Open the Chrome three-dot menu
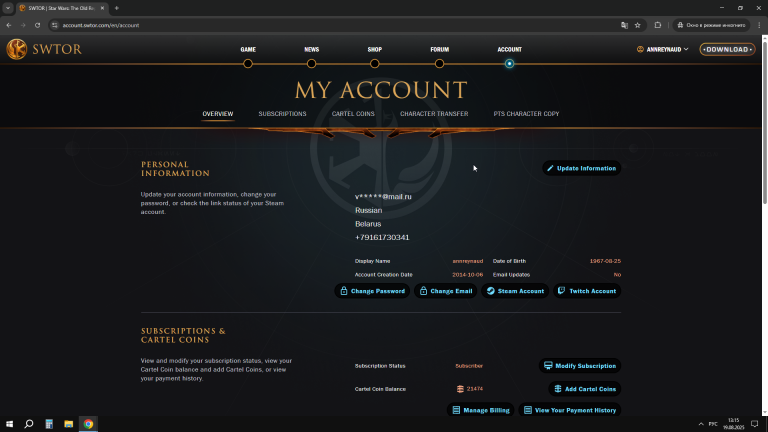The width and height of the screenshot is (768, 432). tap(760, 25)
